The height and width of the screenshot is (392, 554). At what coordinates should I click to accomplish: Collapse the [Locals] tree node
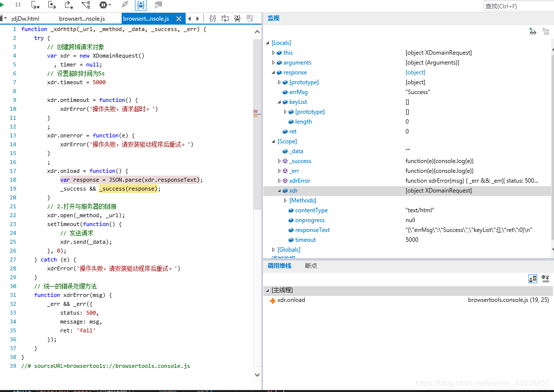[267, 43]
